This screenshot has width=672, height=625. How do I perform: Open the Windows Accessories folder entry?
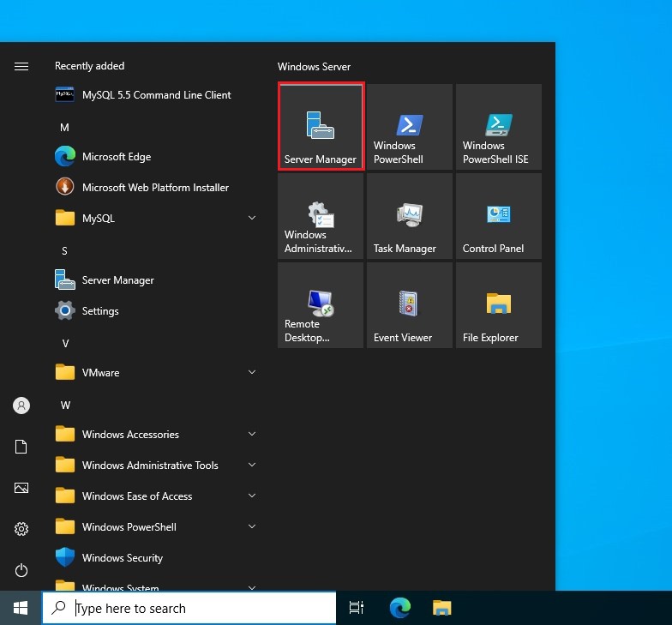tap(155, 434)
